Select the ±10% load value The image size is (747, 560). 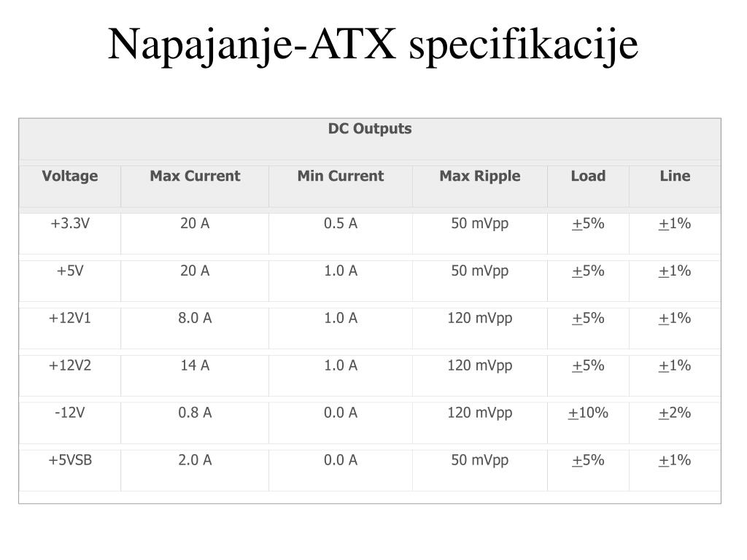click(x=589, y=413)
